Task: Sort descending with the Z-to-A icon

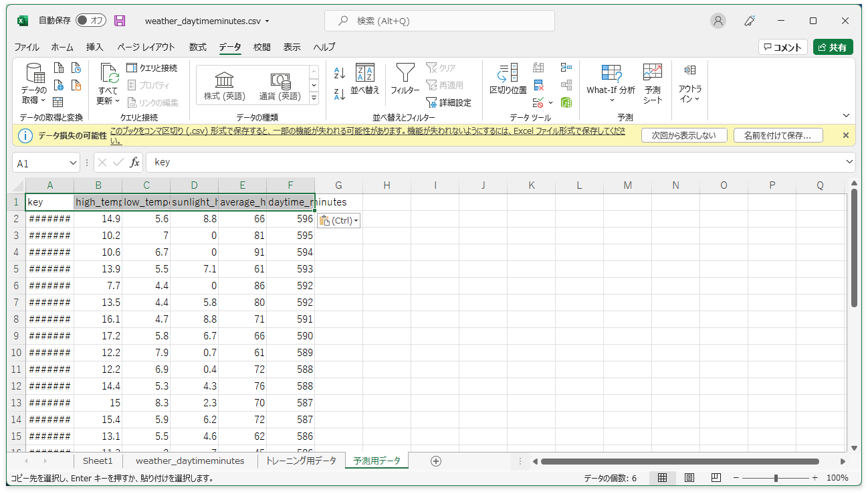Action: click(x=340, y=94)
